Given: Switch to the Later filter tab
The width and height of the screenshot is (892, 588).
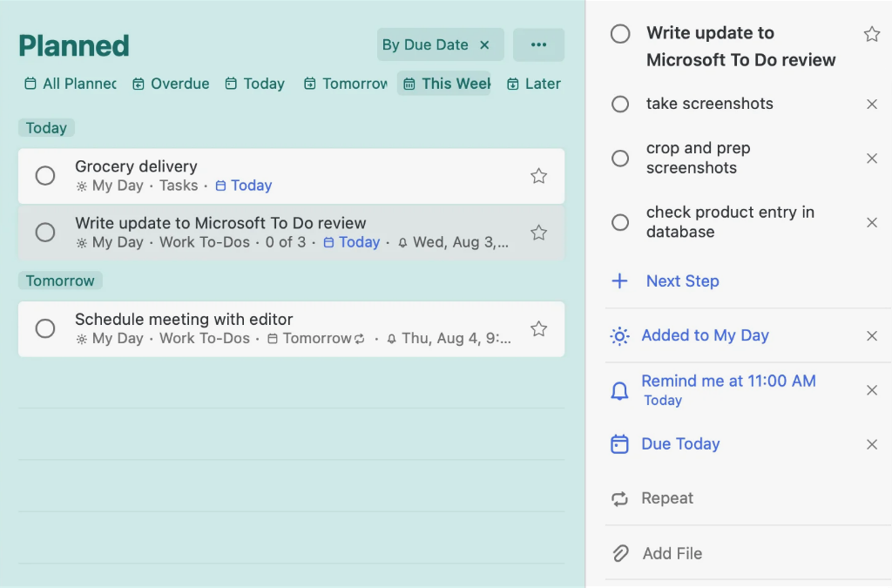Looking at the screenshot, I should pyautogui.click(x=534, y=84).
